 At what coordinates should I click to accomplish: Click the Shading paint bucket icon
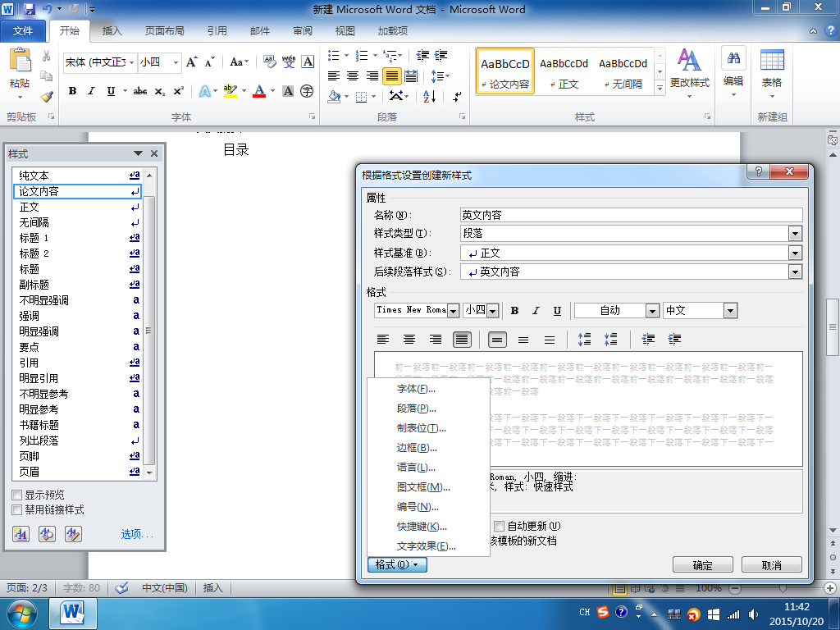point(335,97)
